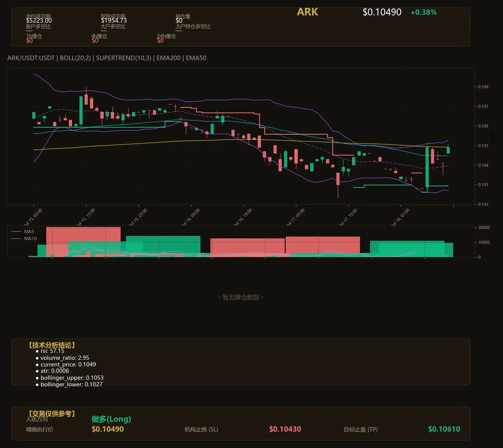Click the 交易仅供参考 heading
The width and height of the screenshot is (503, 448).
[52, 414]
